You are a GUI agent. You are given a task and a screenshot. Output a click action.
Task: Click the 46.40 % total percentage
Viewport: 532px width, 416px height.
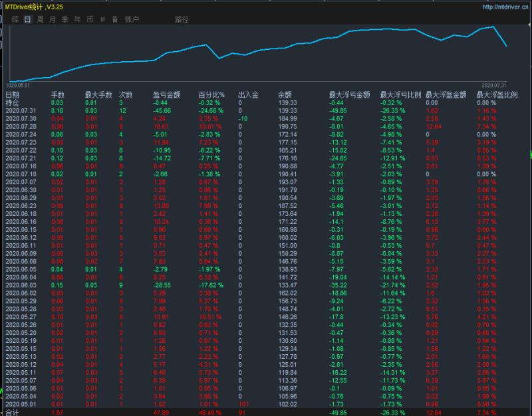click(209, 413)
